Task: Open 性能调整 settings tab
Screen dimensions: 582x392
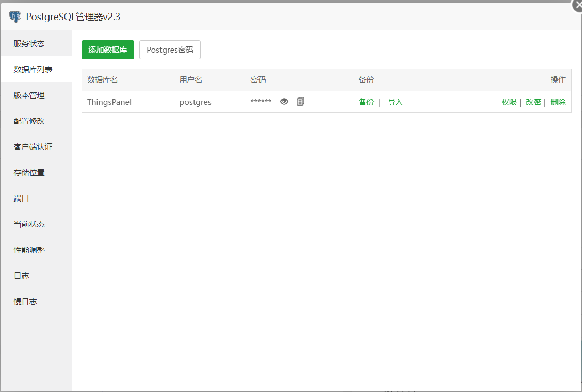Action: click(36, 250)
